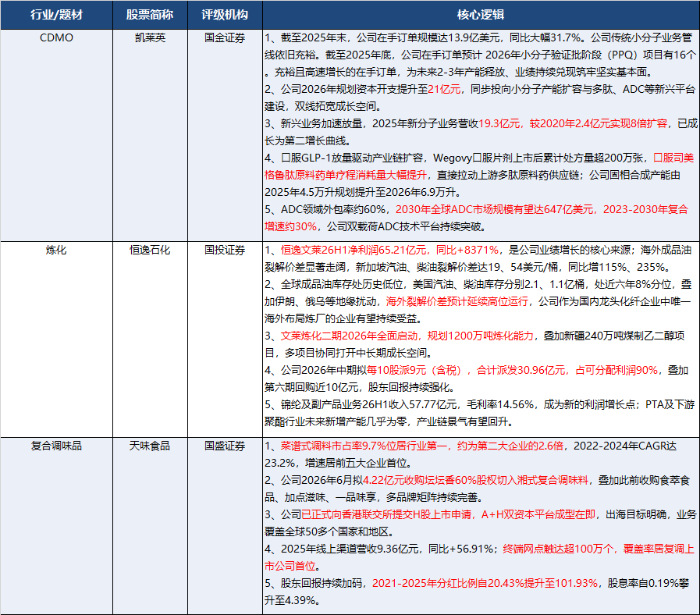Click red text 2030年全球ADC市场规模有望达647亿美元
Viewport: 700px width, 615px height.
coord(495,209)
